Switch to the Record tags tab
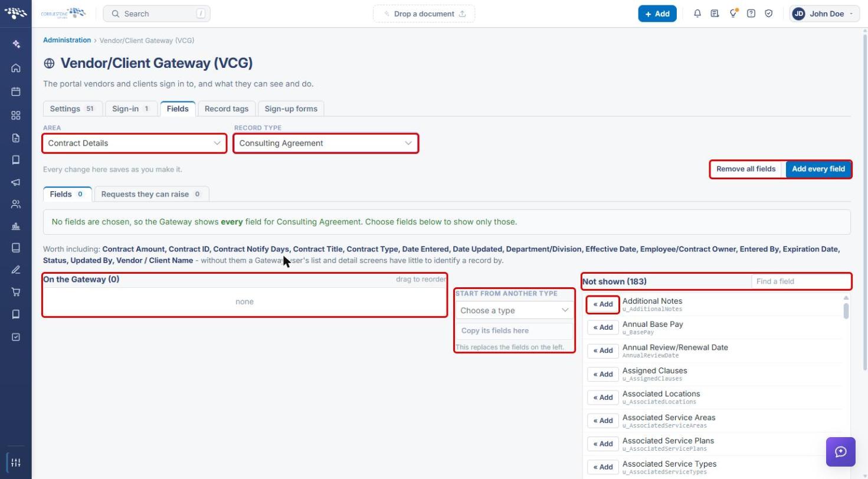The height and width of the screenshot is (479, 868). click(227, 109)
